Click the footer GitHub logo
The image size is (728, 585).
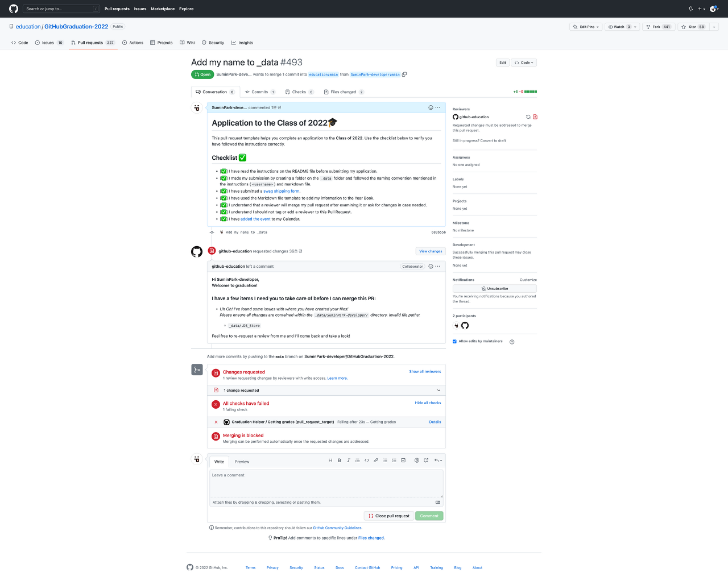(190, 567)
